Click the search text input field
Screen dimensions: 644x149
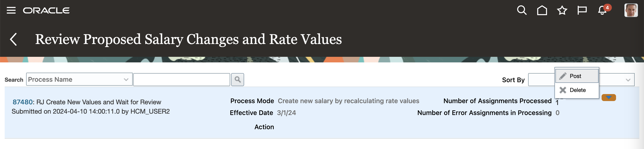point(181,80)
